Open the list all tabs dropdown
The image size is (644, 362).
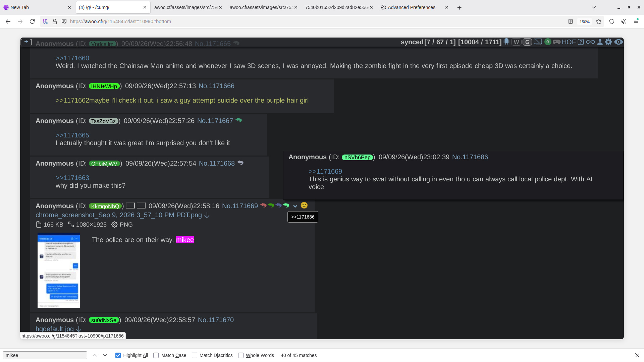tap(594, 7)
